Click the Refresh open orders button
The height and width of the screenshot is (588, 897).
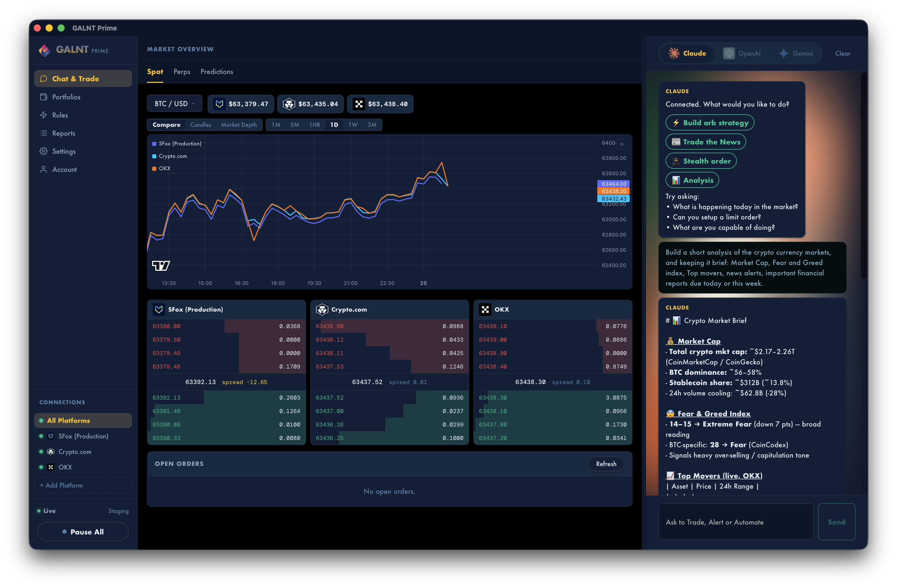pyautogui.click(x=606, y=464)
